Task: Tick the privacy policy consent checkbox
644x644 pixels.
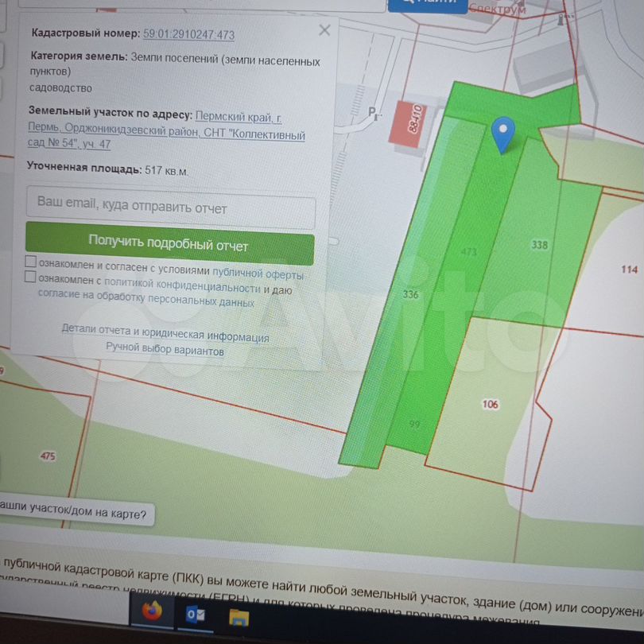Action: coord(31,277)
